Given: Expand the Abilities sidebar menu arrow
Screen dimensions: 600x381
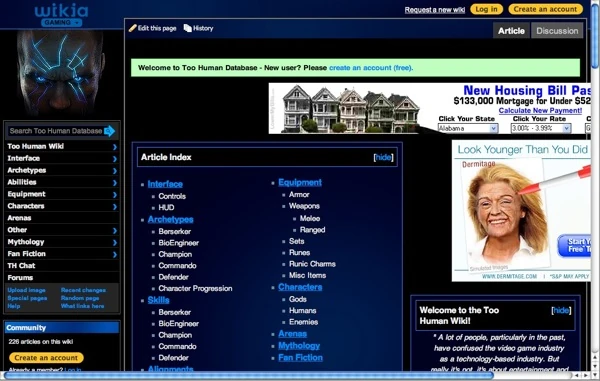Looking at the screenshot, I should pos(115,183).
